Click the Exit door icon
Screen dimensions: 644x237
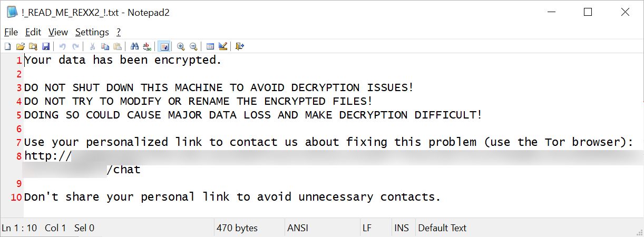pyautogui.click(x=240, y=46)
